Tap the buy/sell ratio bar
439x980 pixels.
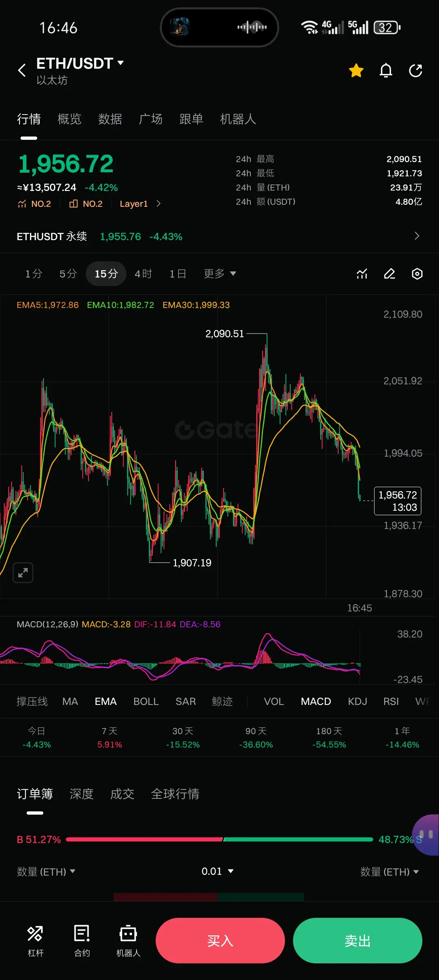[219, 839]
